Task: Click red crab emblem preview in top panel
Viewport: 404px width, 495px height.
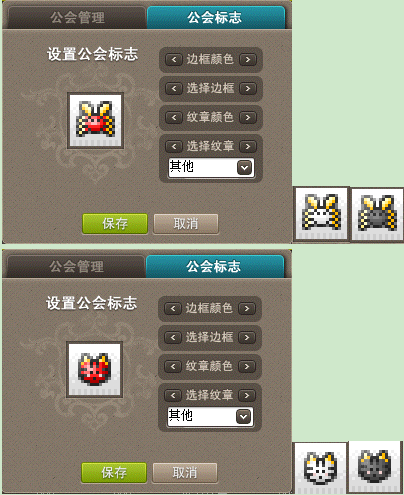Action: pos(96,120)
